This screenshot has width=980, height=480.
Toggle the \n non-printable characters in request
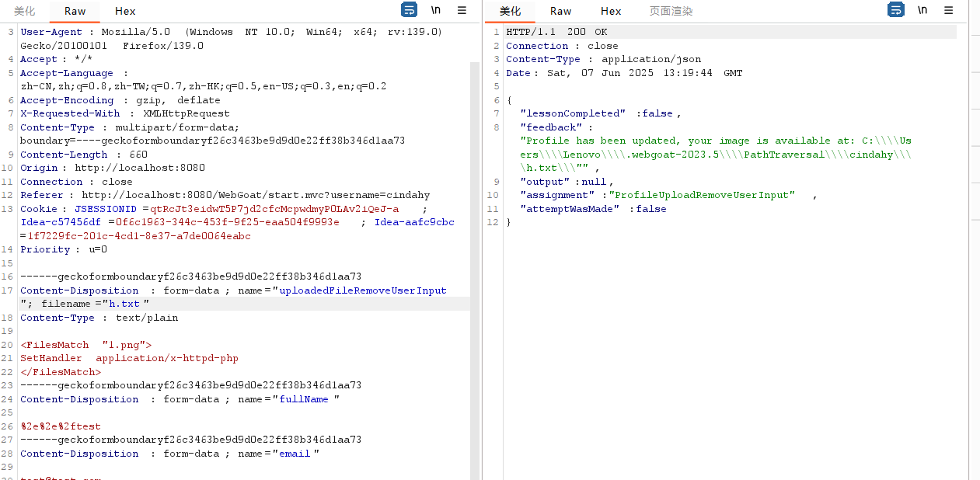click(436, 10)
